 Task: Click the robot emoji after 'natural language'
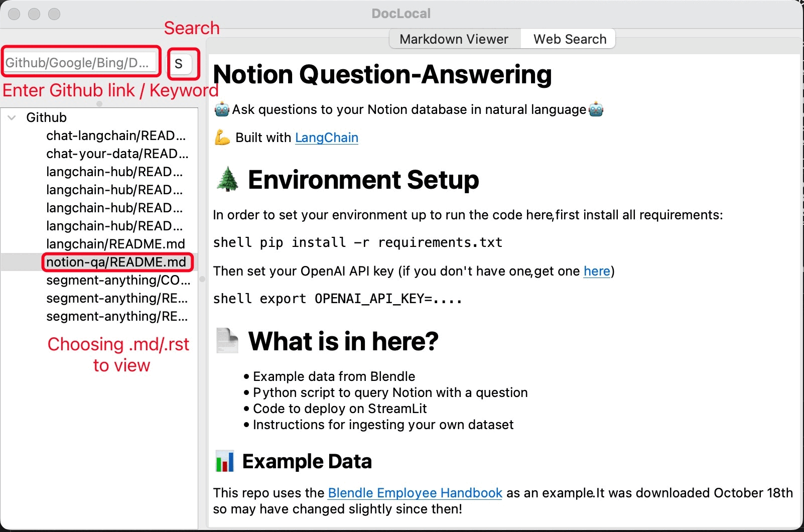[x=596, y=109]
